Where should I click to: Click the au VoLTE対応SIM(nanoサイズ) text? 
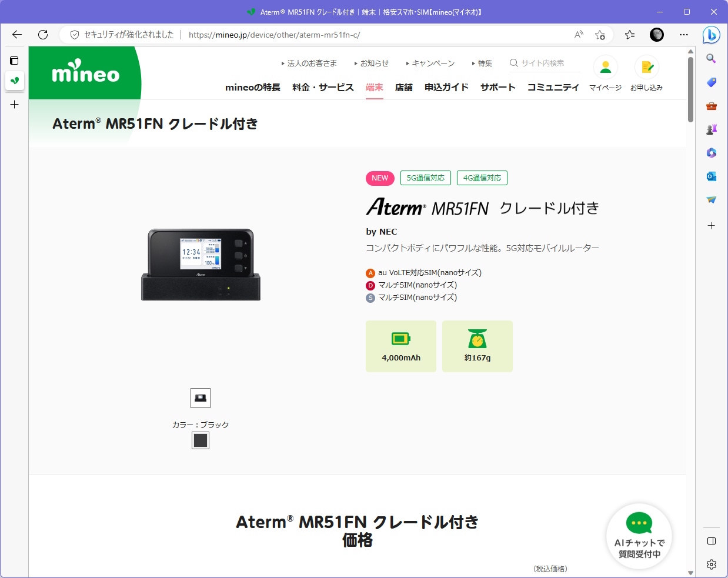[x=430, y=273]
